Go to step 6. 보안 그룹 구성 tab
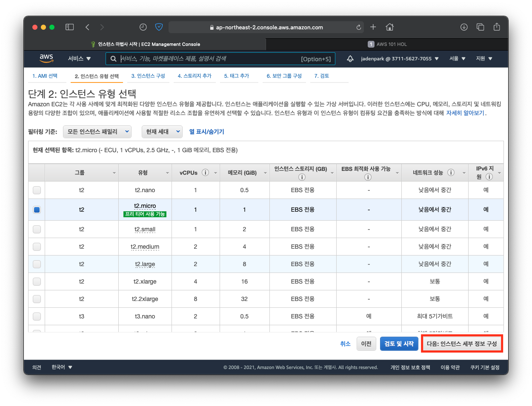Image resolution: width=532 pixels, height=406 pixels. [284, 76]
